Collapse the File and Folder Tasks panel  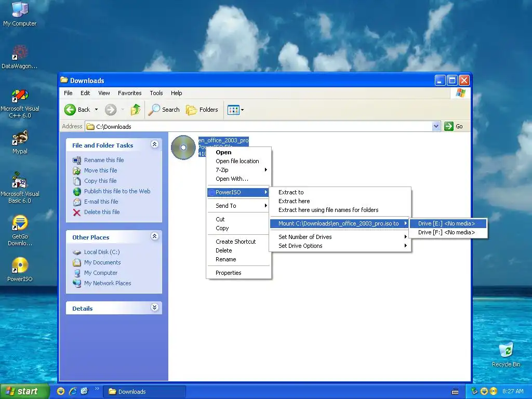click(154, 144)
